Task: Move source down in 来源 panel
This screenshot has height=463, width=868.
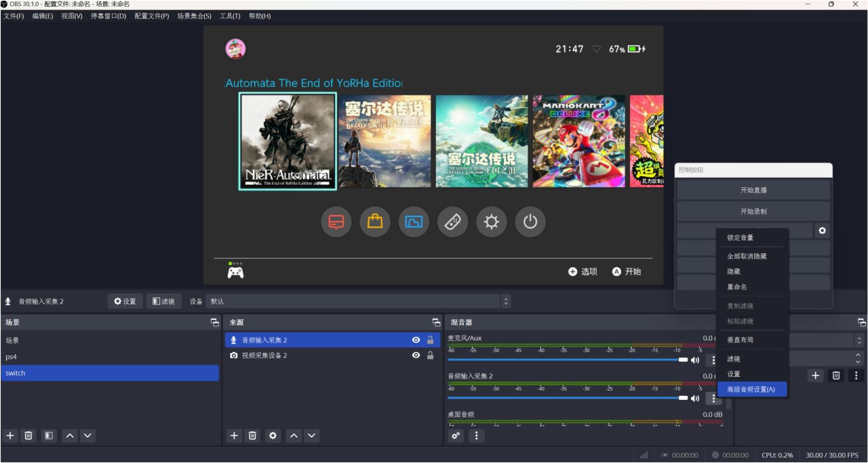Action: coord(311,436)
